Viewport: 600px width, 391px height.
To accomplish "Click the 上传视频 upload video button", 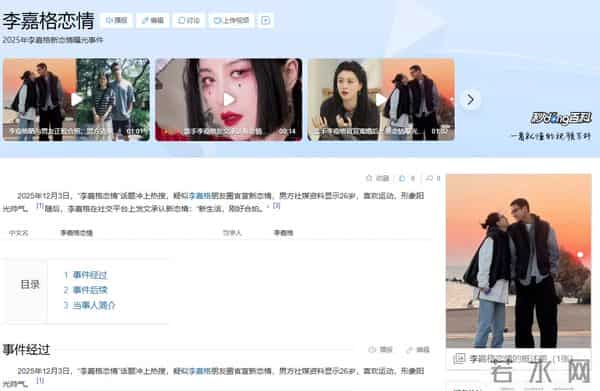I will click(x=232, y=20).
